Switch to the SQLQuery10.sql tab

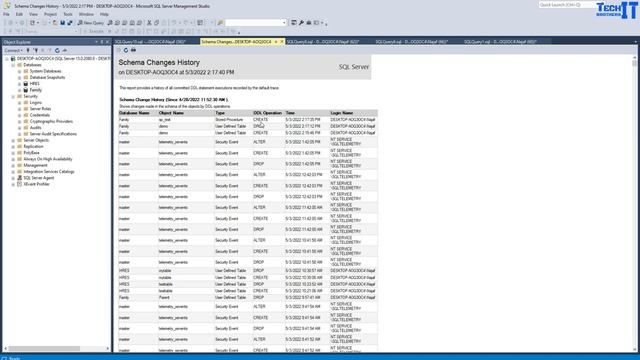point(156,42)
